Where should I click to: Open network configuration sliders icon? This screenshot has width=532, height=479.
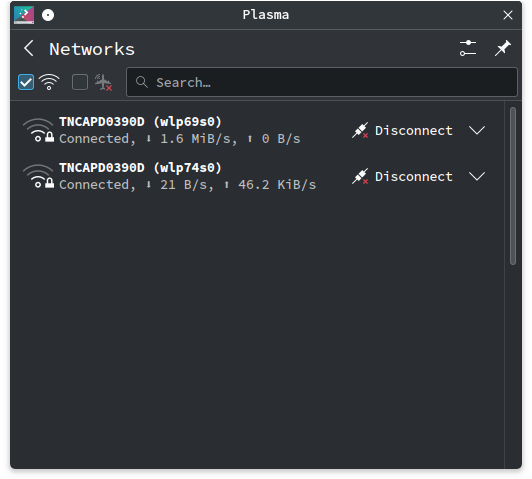pyautogui.click(x=468, y=48)
